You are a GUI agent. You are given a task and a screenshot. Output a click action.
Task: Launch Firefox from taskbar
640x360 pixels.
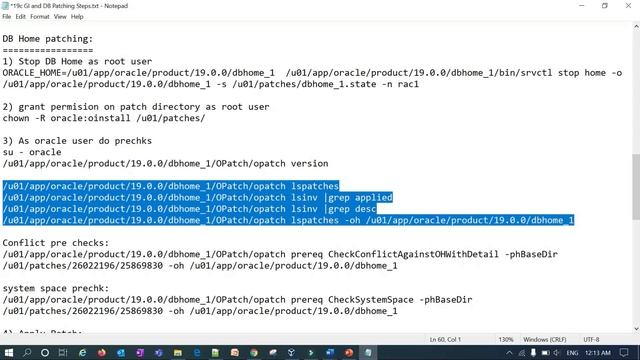point(102,353)
